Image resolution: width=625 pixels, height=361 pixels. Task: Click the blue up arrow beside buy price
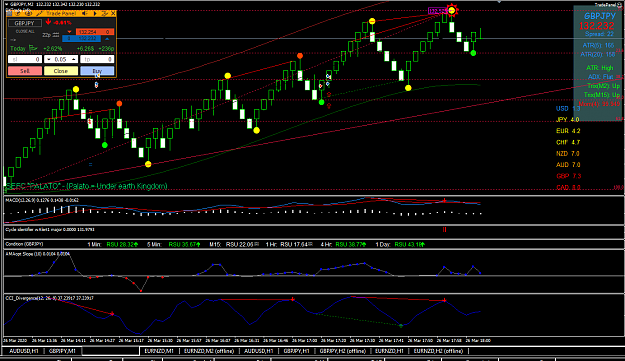107,39
